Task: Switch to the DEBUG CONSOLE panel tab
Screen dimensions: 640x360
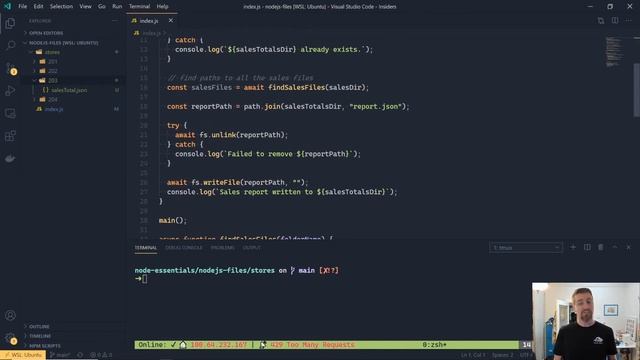Action: [184, 248]
